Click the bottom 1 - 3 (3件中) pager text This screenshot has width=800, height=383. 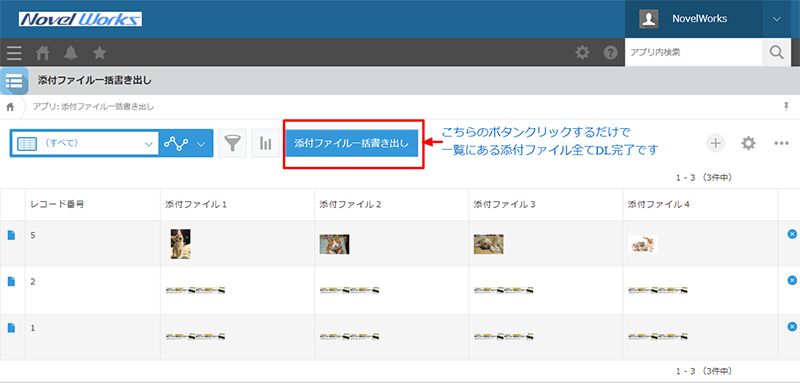pyautogui.click(x=705, y=371)
